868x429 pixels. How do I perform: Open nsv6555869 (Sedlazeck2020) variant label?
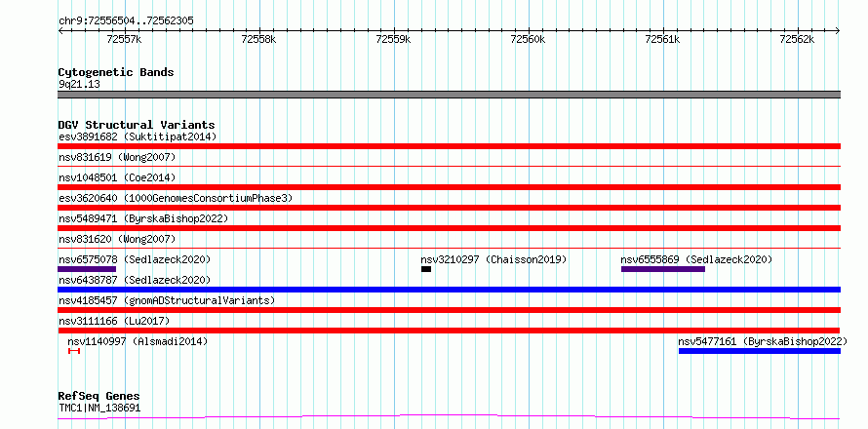(696, 259)
